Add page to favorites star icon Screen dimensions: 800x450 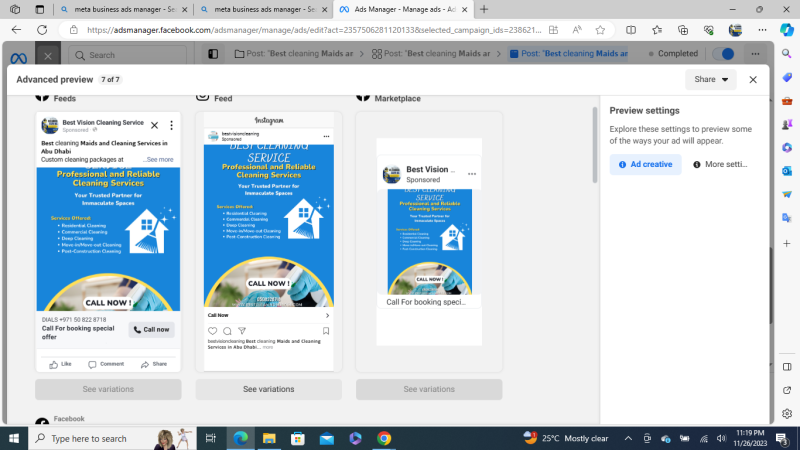click(601, 30)
